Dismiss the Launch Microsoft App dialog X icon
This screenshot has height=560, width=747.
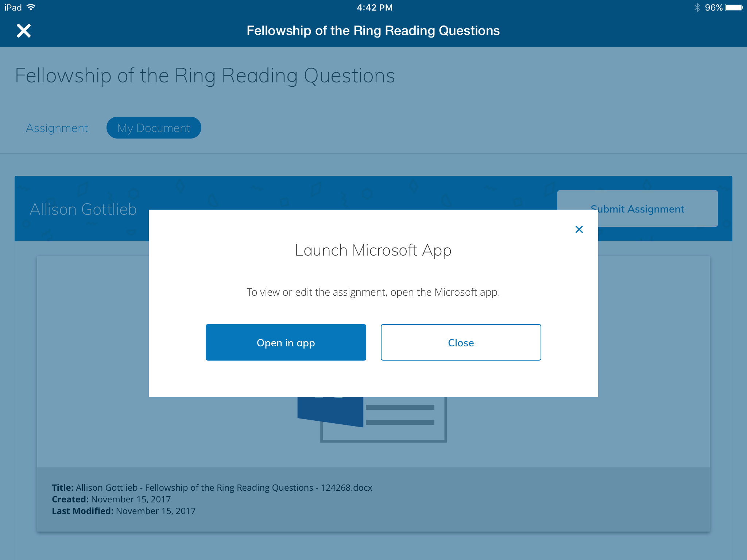[579, 229]
